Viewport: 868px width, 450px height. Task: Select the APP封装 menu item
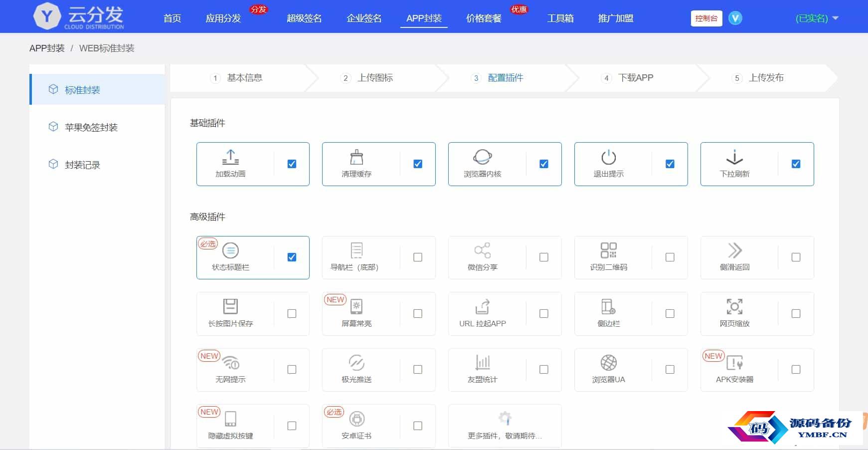tap(424, 18)
